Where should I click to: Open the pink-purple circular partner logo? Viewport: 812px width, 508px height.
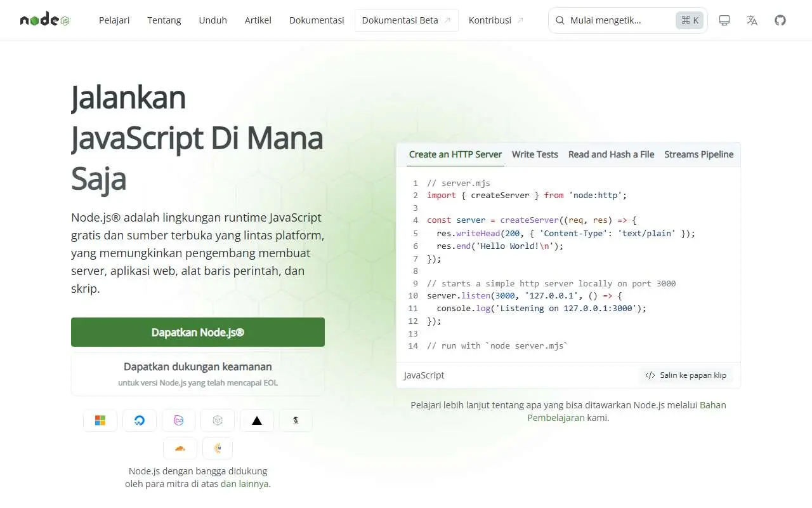click(179, 420)
